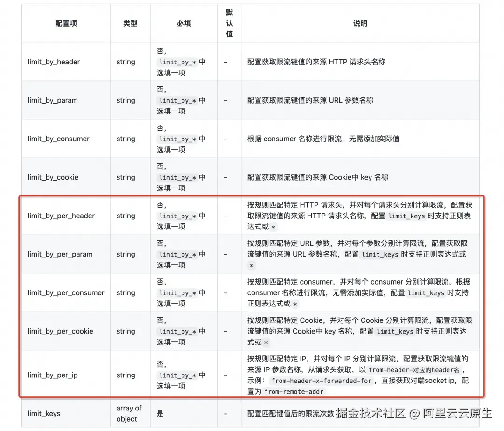This screenshot has width=504, height=431.
Task: Click the 类型 column header
Action: coord(130,23)
